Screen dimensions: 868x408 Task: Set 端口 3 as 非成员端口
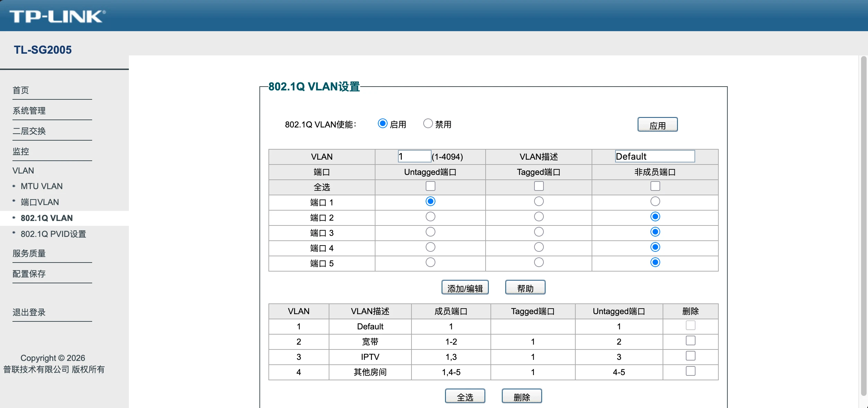655,232
